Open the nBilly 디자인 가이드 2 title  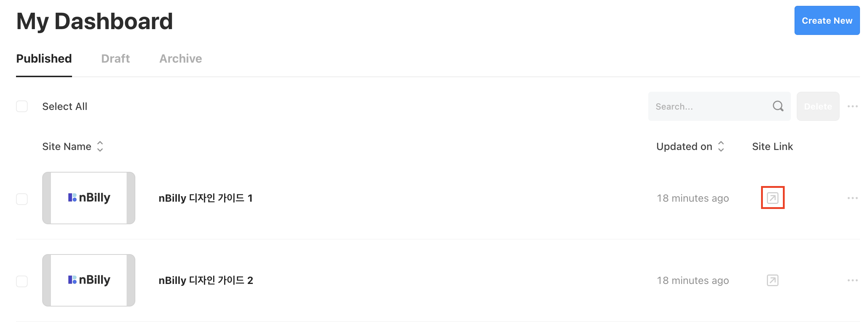click(x=206, y=280)
